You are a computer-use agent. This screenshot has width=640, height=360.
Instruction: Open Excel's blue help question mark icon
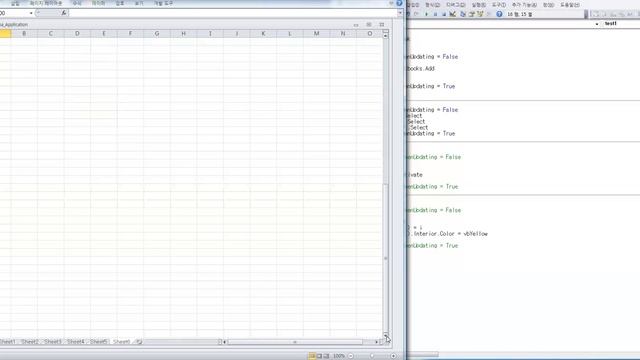[x=399, y=3]
